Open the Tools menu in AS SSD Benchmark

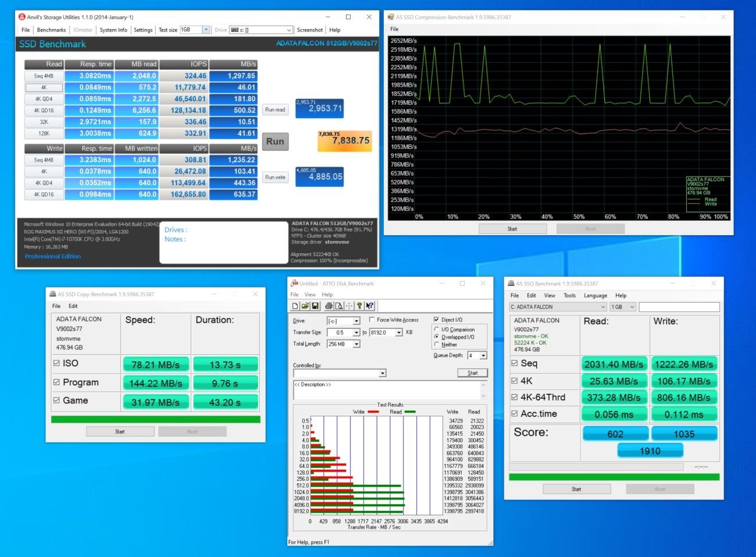click(570, 295)
